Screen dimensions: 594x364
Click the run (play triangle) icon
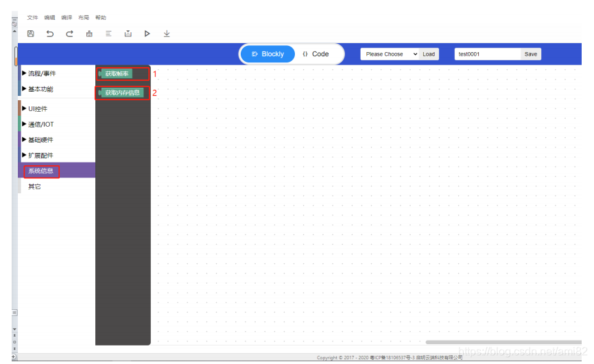click(147, 34)
